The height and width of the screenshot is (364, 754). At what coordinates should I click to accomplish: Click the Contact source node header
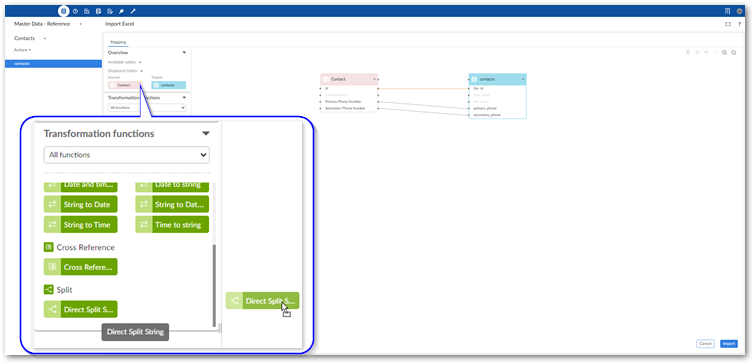click(349, 79)
